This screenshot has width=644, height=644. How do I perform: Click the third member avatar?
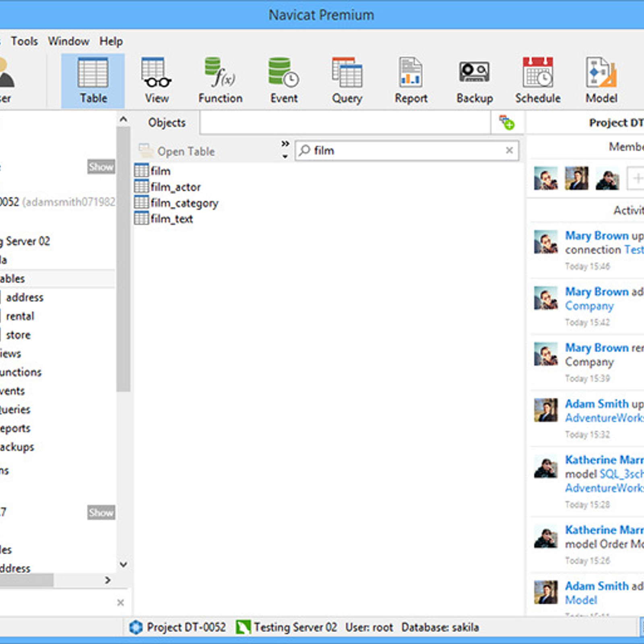[x=607, y=178]
